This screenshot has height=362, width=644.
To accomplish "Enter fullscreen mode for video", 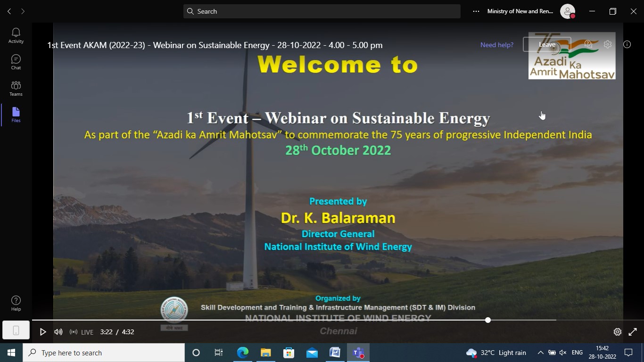I will click(x=633, y=332).
